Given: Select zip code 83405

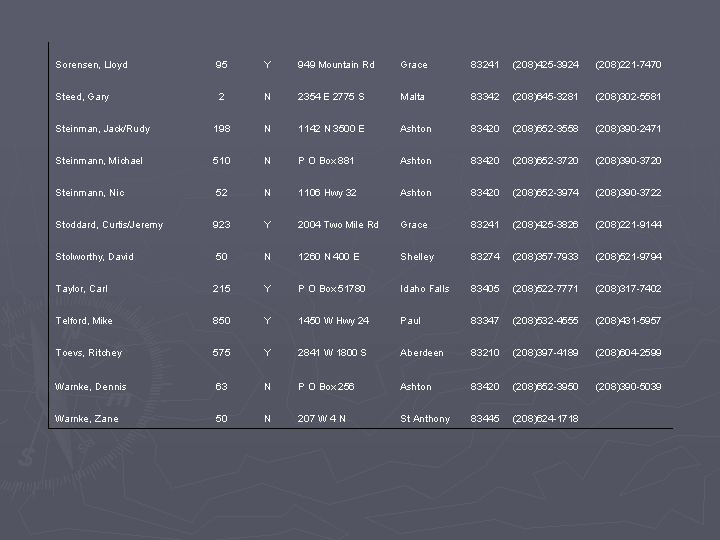Looking at the screenshot, I should pos(484,289).
